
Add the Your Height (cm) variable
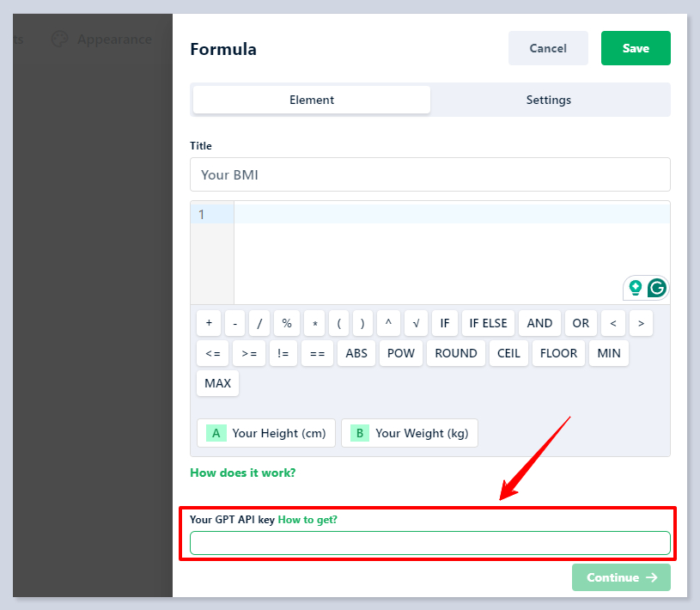coord(266,433)
